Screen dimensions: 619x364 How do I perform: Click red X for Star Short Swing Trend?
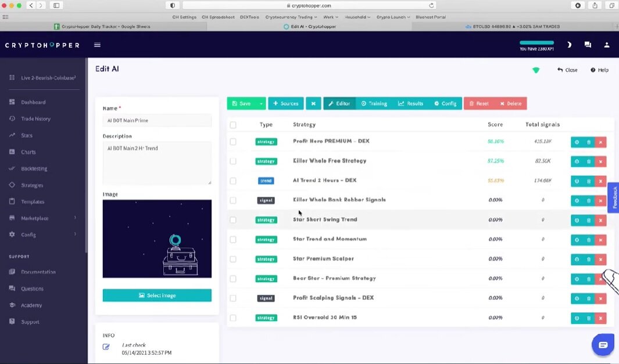click(x=600, y=220)
